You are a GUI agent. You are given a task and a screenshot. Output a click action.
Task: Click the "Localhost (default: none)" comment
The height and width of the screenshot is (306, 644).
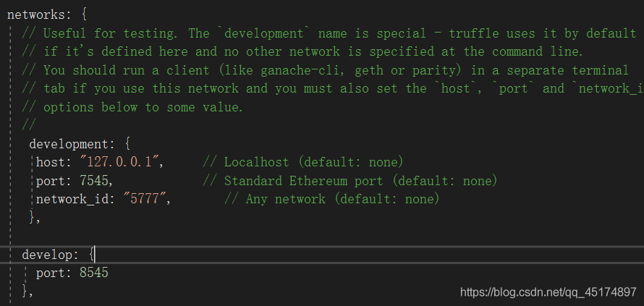click(x=302, y=162)
